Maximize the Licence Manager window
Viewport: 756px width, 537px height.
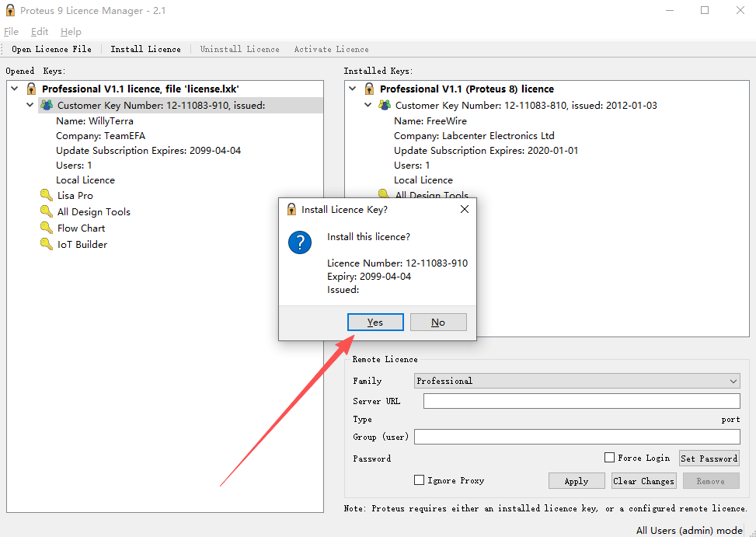[705, 10]
